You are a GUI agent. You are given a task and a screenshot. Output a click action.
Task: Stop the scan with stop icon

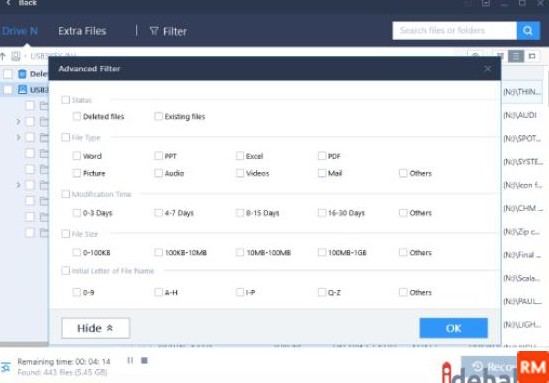(x=144, y=360)
